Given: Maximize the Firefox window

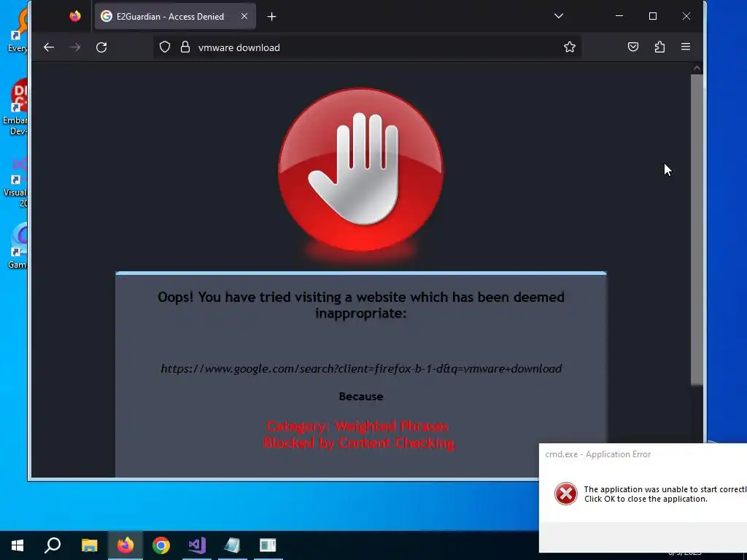Looking at the screenshot, I should [653, 16].
